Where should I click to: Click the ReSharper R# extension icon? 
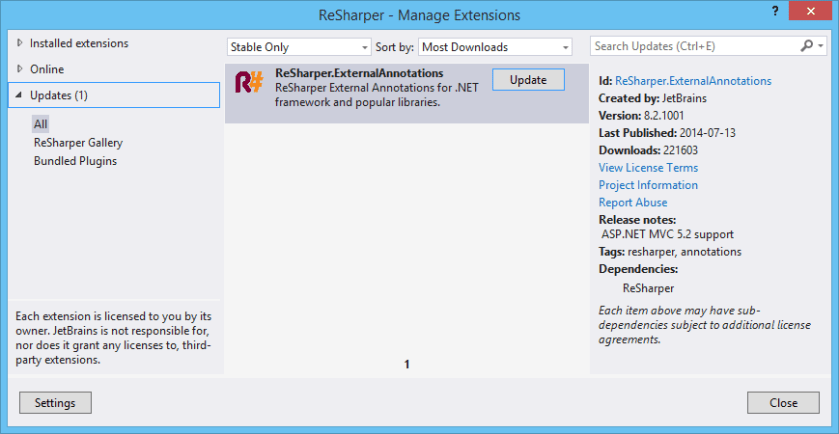pyautogui.click(x=249, y=82)
